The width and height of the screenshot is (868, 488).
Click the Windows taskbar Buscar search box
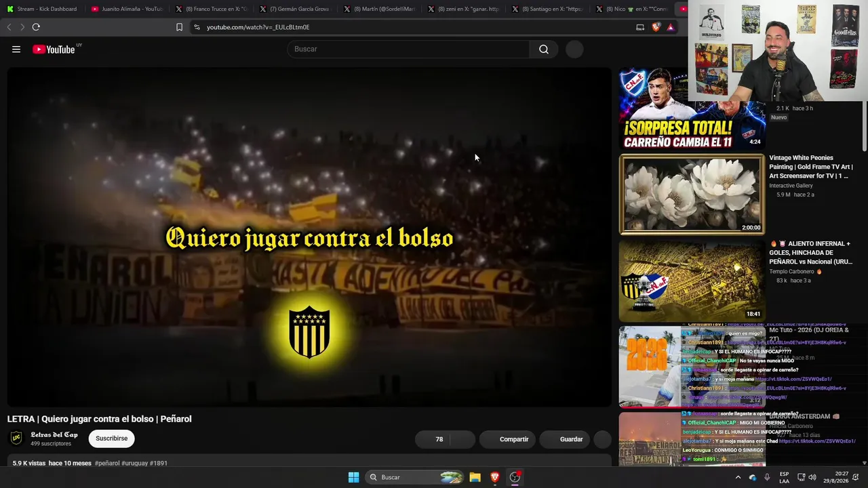pyautogui.click(x=416, y=477)
